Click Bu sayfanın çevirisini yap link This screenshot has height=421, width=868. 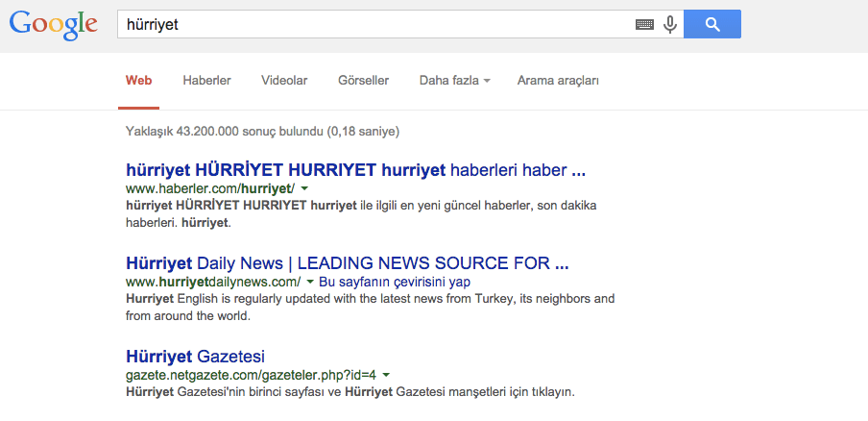click(x=395, y=282)
